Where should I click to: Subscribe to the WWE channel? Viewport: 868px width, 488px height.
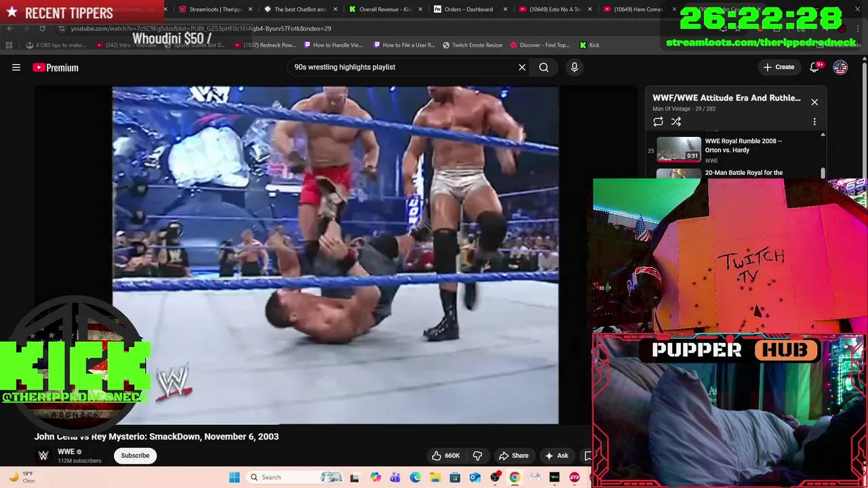click(x=135, y=455)
